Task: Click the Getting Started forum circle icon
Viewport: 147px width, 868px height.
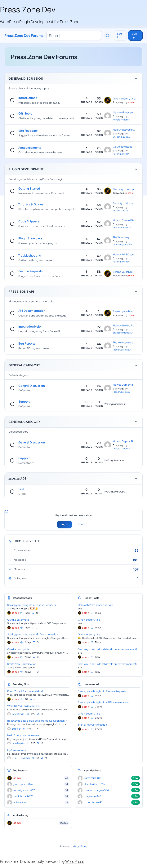Action: pos(12,191)
